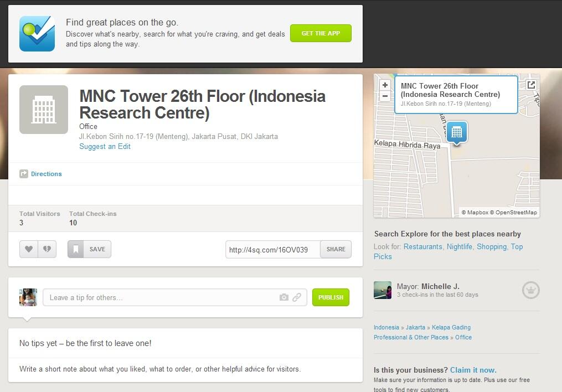This screenshot has height=392, width=562.
Task: Click the OpenStreetMap attribution text
Action: tap(514, 213)
